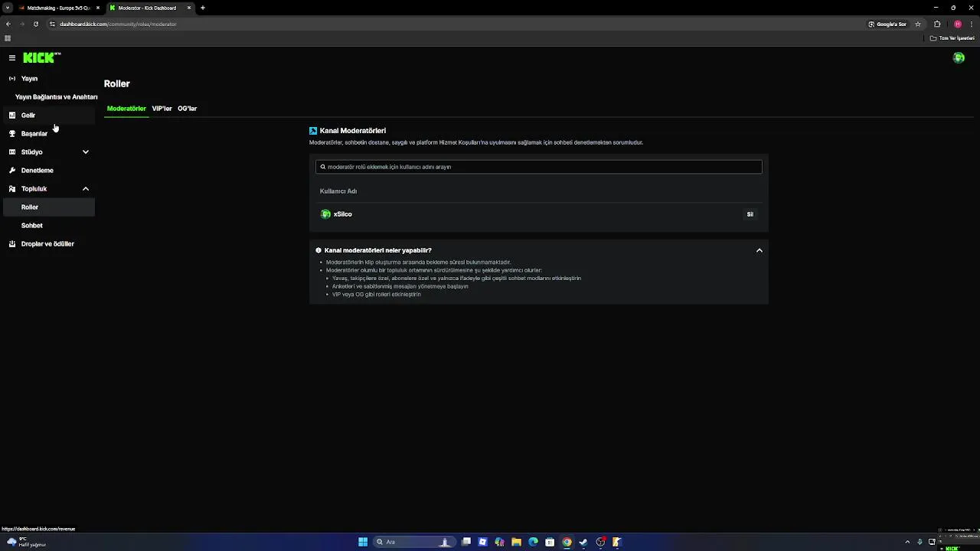Open the Chrome extensions puzzle icon
Viewport: 980px width, 551px height.
(937, 24)
